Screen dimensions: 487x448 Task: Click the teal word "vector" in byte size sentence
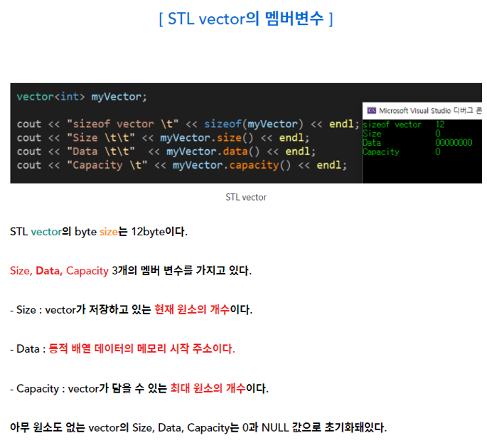tap(46, 232)
